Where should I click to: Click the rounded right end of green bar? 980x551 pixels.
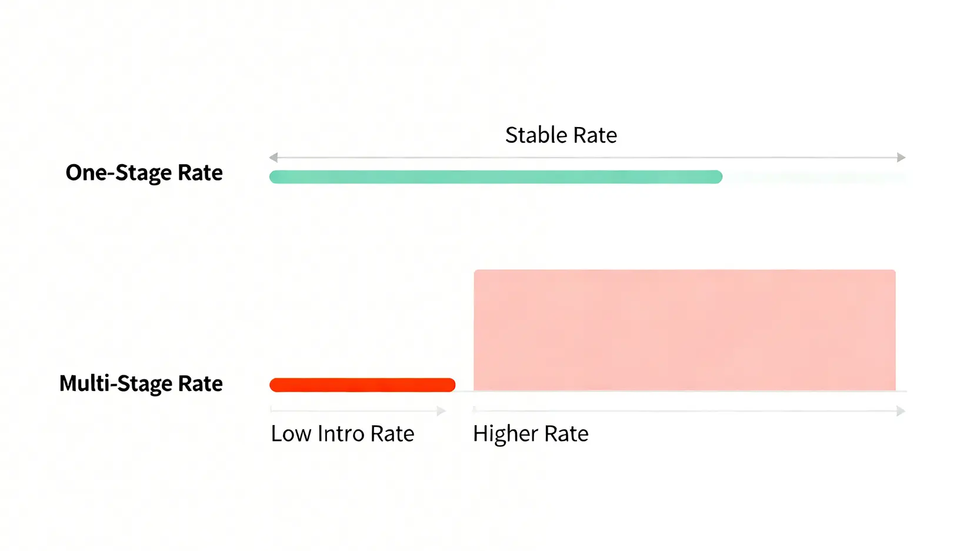(x=716, y=177)
